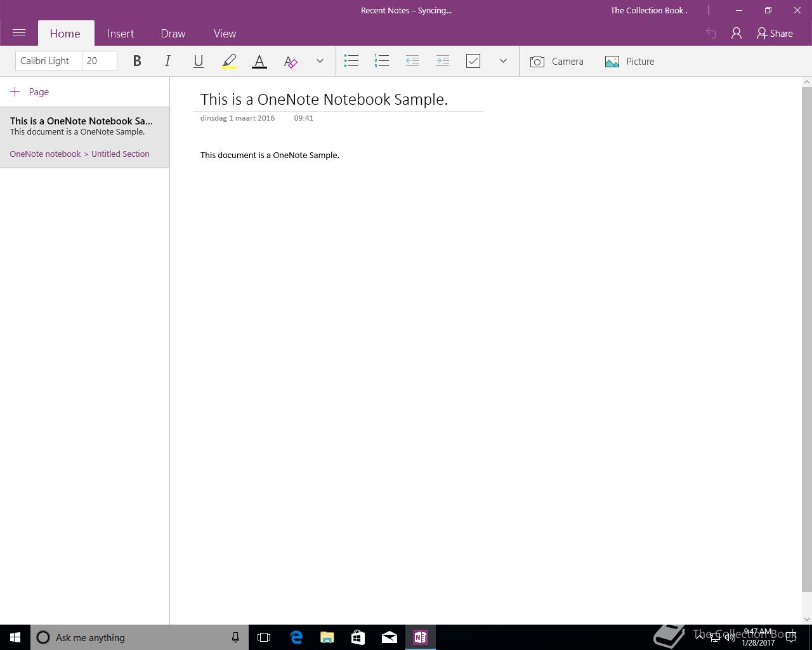This screenshot has height=650, width=812.
Task: Minimize the OneNote window
Action: coord(739,10)
